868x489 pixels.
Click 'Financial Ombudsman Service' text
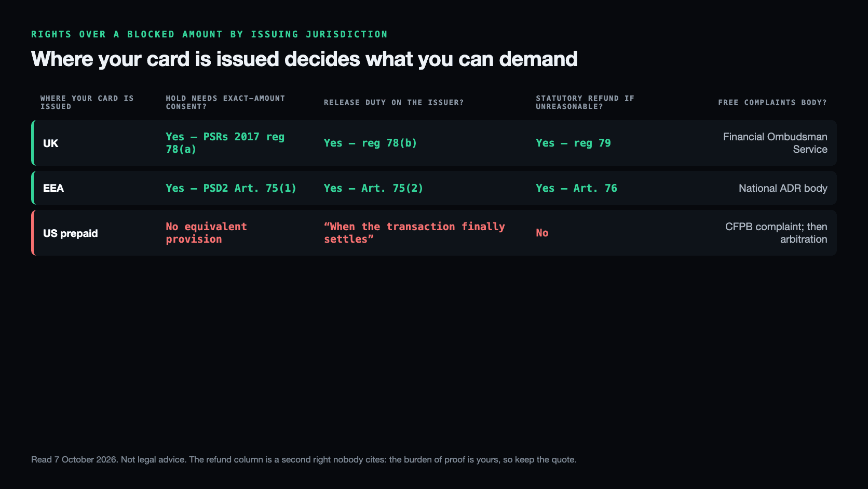(775, 143)
